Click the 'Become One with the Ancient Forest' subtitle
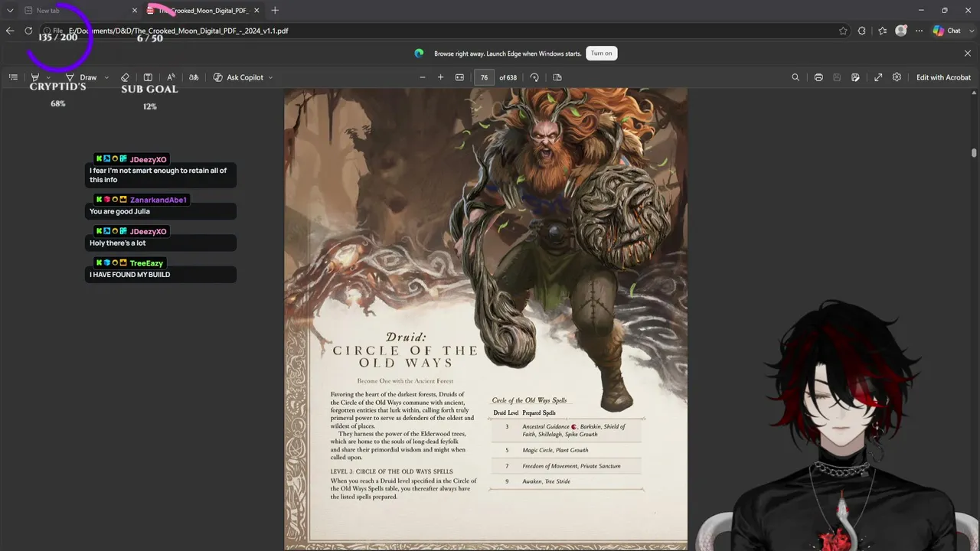Viewport: 980px width, 551px height. coord(405,381)
